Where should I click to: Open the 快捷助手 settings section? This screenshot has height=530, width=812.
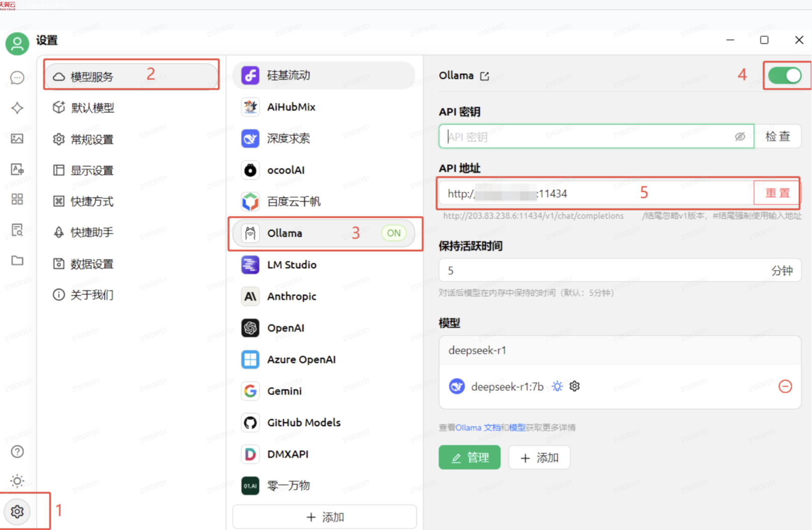pyautogui.click(x=131, y=232)
